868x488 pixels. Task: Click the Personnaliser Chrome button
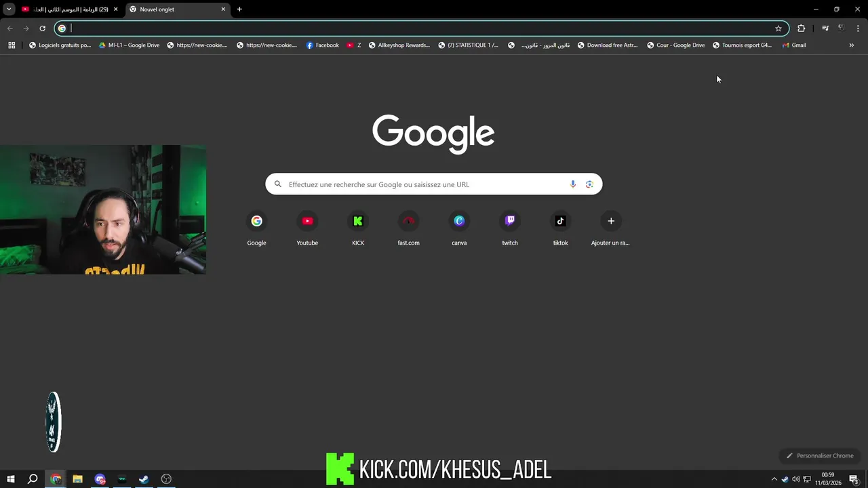[820, 455]
